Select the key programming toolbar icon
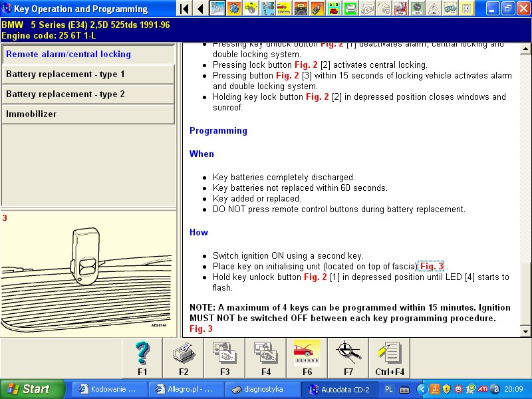The height and width of the screenshot is (399, 532). click(317, 9)
